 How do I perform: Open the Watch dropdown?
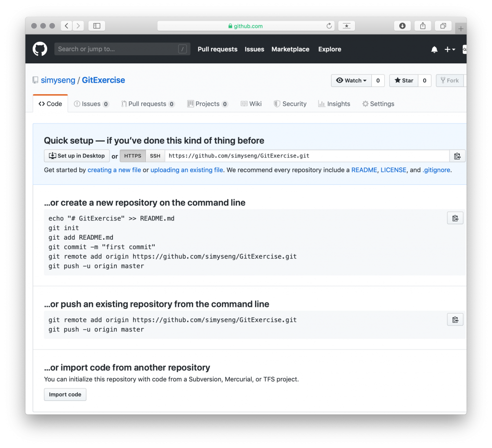tap(351, 80)
